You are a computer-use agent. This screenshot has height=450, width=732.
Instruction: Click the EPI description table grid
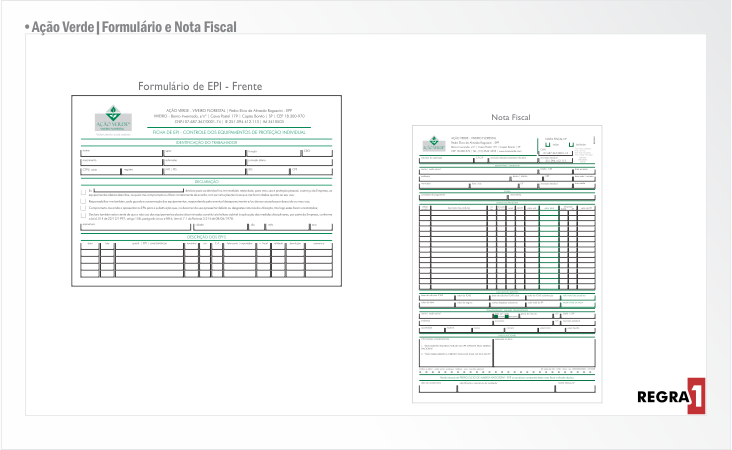point(206,259)
